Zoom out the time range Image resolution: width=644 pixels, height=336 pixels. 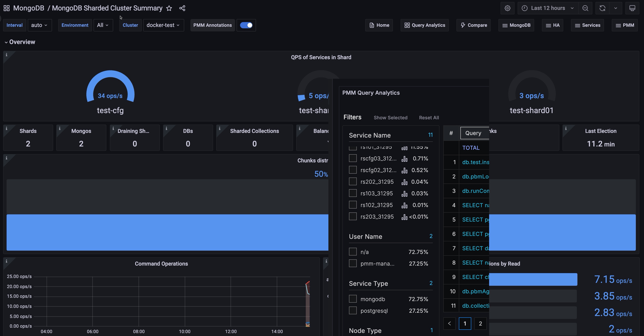coord(585,8)
